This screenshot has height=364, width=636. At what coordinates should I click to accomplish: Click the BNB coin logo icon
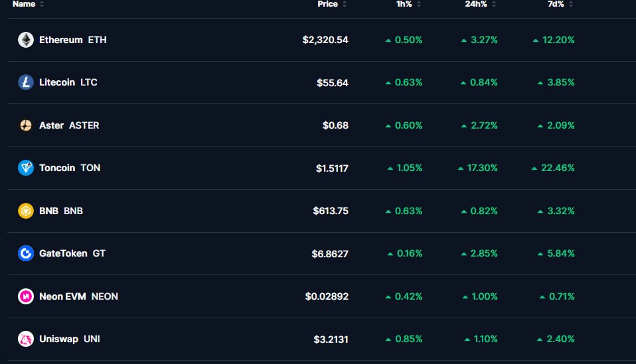coord(26,211)
